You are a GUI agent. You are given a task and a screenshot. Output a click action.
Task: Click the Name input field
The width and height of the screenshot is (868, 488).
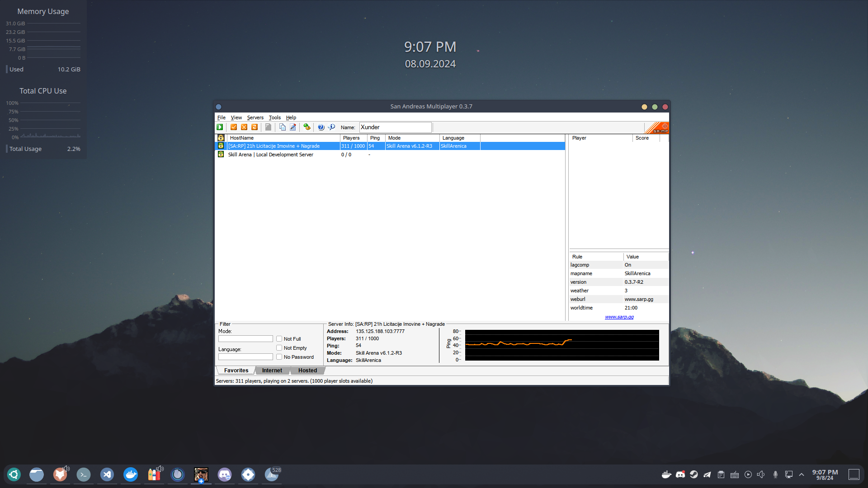(x=396, y=127)
